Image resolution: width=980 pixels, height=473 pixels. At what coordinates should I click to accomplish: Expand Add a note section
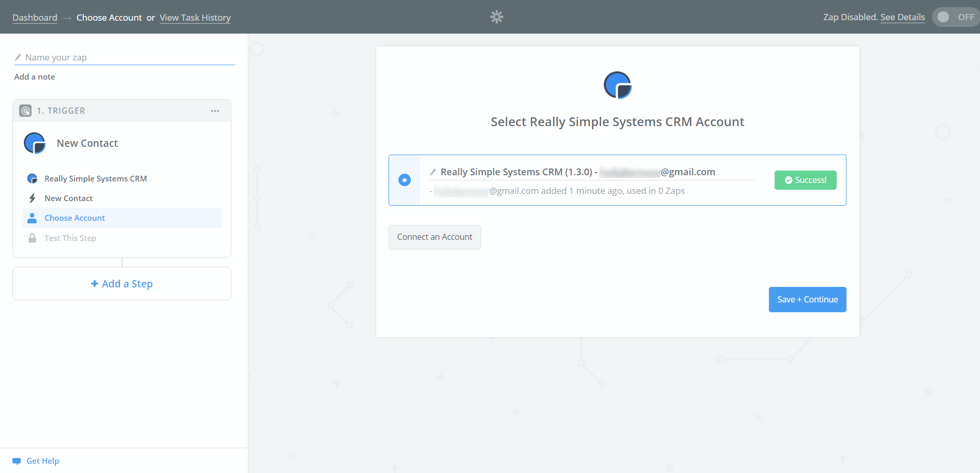click(x=34, y=77)
